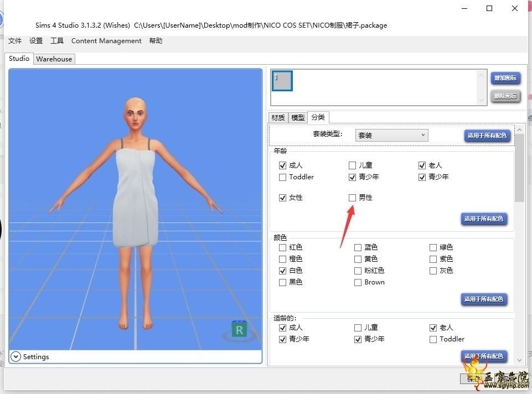The width and height of the screenshot is (532, 394).
Task: Toggle 青少年 below 儿童 in 年龄
Action: point(352,177)
